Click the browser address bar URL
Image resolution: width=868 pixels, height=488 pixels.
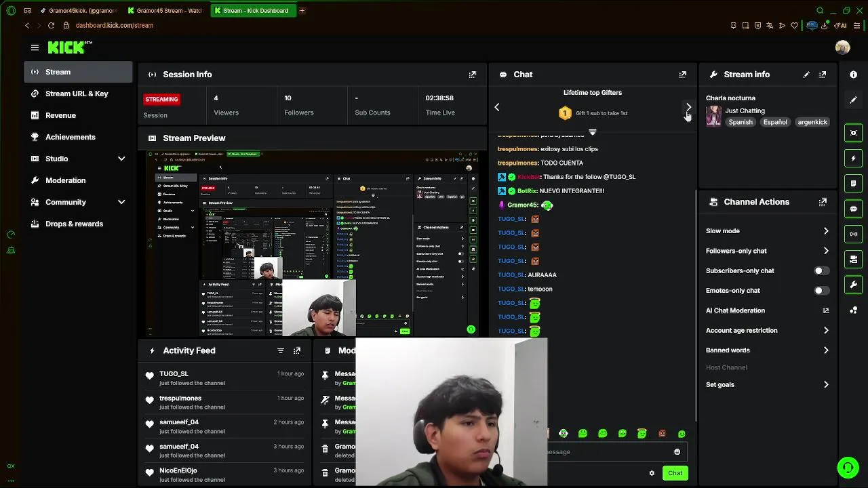click(x=115, y=25)
